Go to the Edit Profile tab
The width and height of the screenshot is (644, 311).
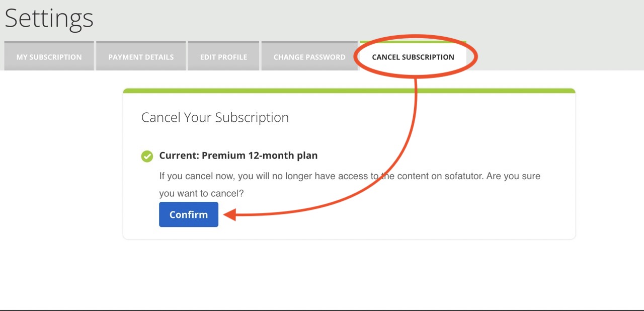point(223,57)
